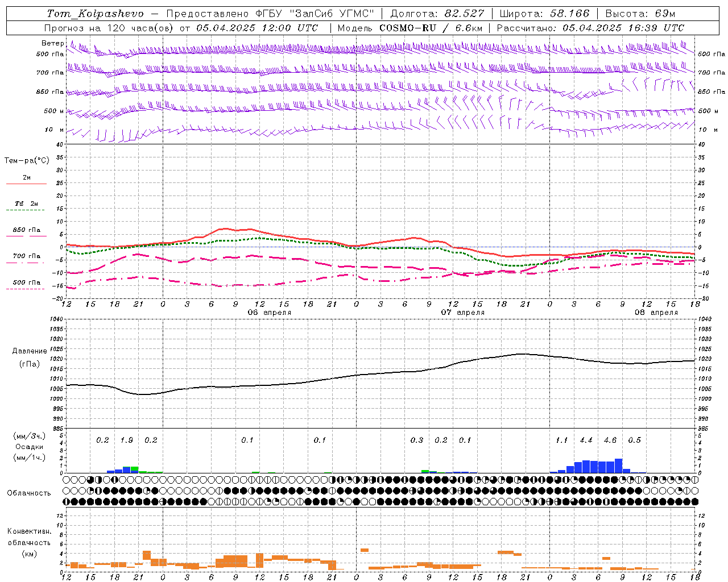Click the (мм/3ч.) precipitation unit label

point(30,436)
